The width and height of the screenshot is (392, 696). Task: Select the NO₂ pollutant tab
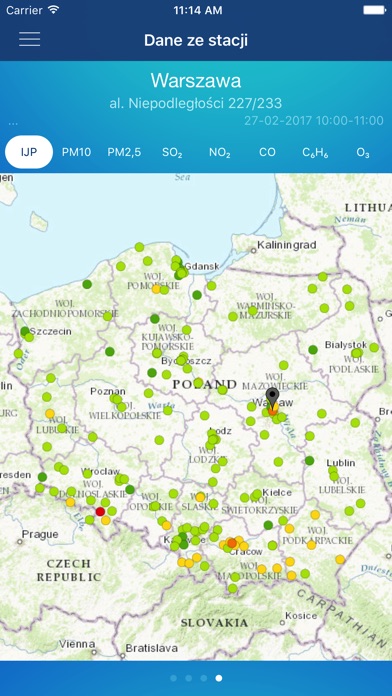220,152
